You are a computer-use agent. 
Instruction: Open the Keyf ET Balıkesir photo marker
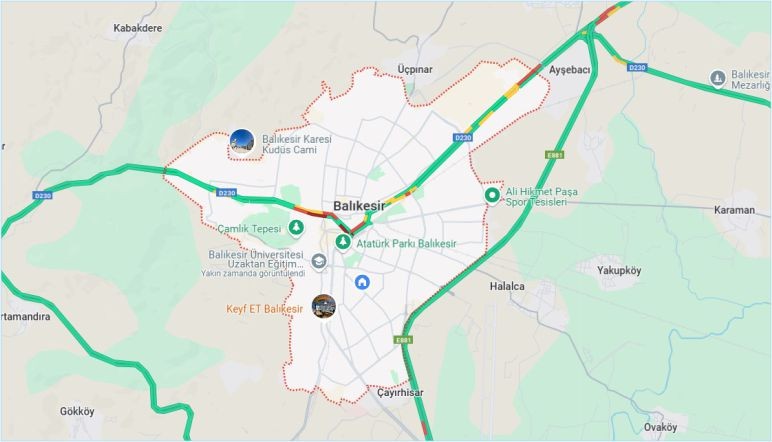click(324, 307)
